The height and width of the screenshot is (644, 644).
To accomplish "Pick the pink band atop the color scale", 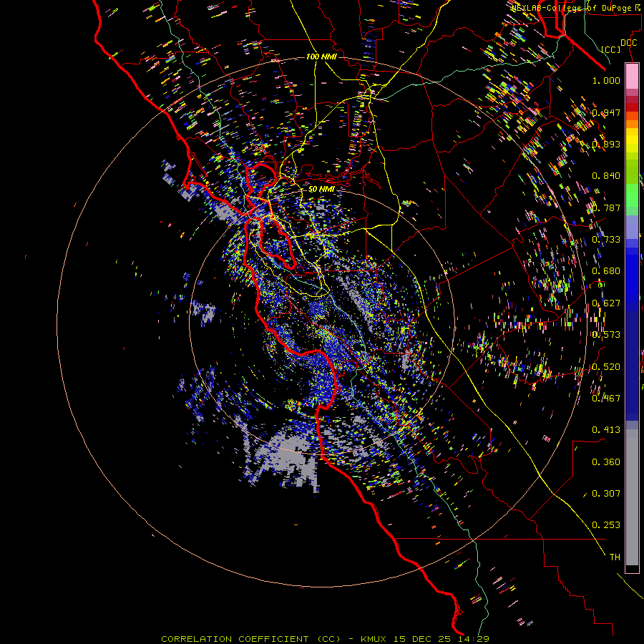I will click(632, 77).
